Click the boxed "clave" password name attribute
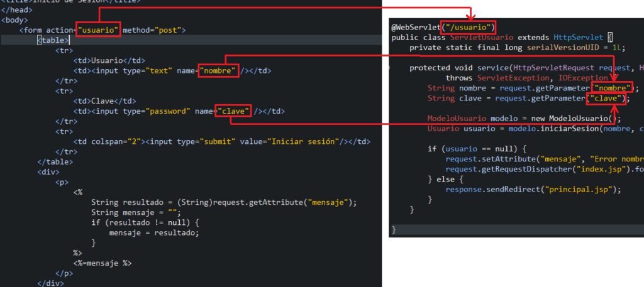This screenshot has width=644, height=287. click(x=234, y=111)
